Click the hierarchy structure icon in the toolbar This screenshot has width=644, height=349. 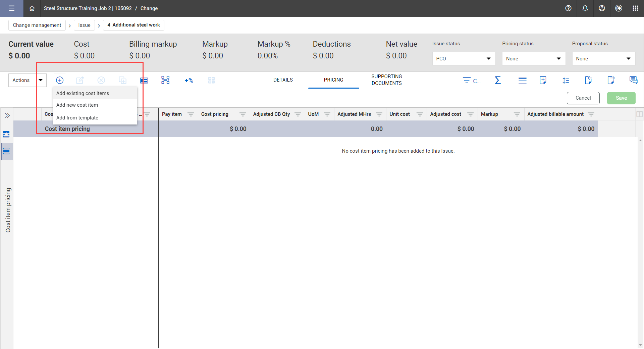[165, 80]
